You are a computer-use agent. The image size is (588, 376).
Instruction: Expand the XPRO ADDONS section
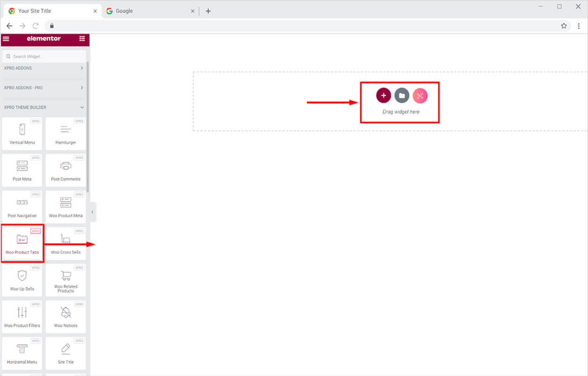[44, 68]
